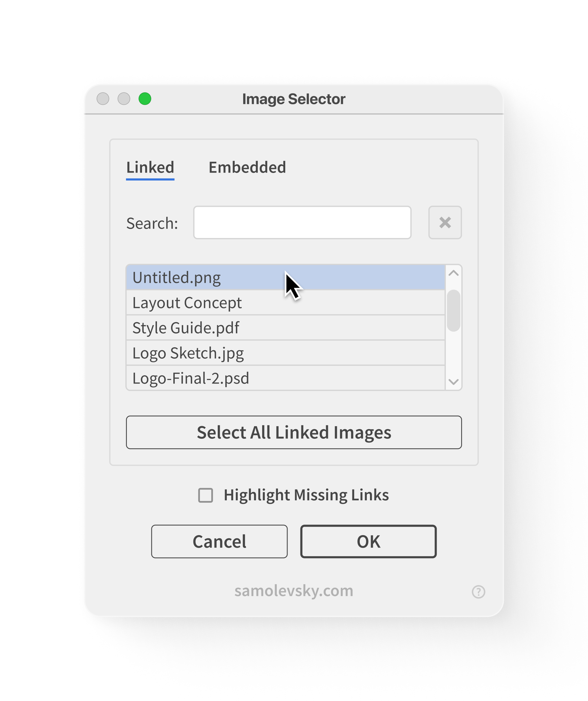Choose Logo-Final-2.psd from the list
Viewport: 588px width, 701px height.
pos(286,378)
